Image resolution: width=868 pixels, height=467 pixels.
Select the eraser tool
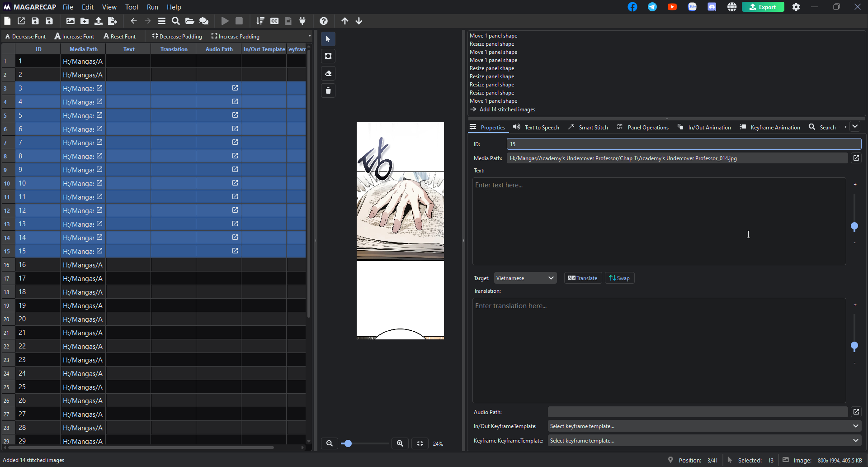tap(328, 73)
